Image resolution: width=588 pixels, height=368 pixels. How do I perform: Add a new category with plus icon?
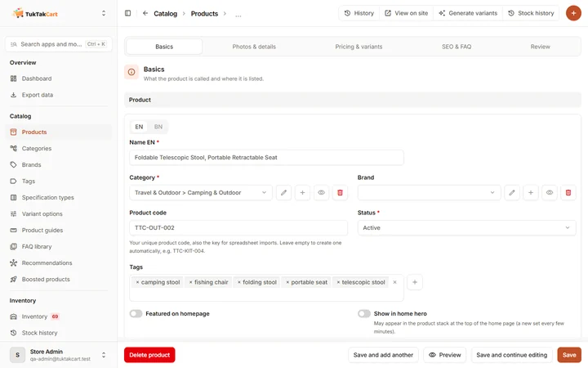click(303, 193)
